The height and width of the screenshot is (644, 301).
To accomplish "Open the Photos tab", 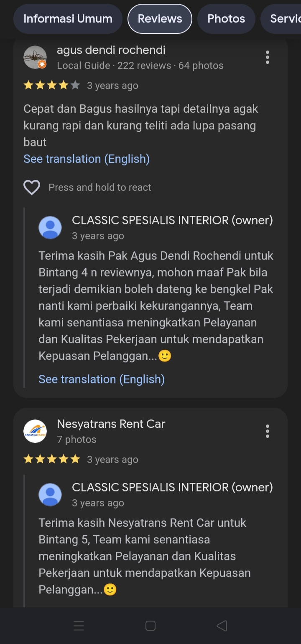I will point(226,19).
